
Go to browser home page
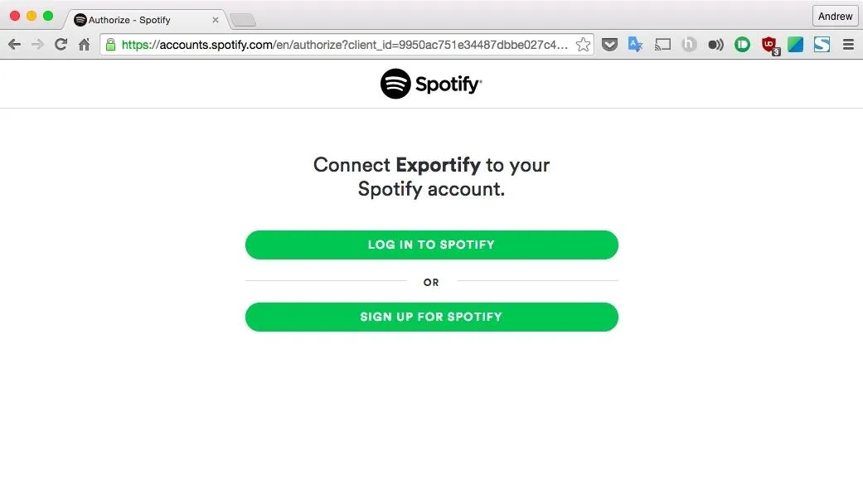[x=84, y=45]
